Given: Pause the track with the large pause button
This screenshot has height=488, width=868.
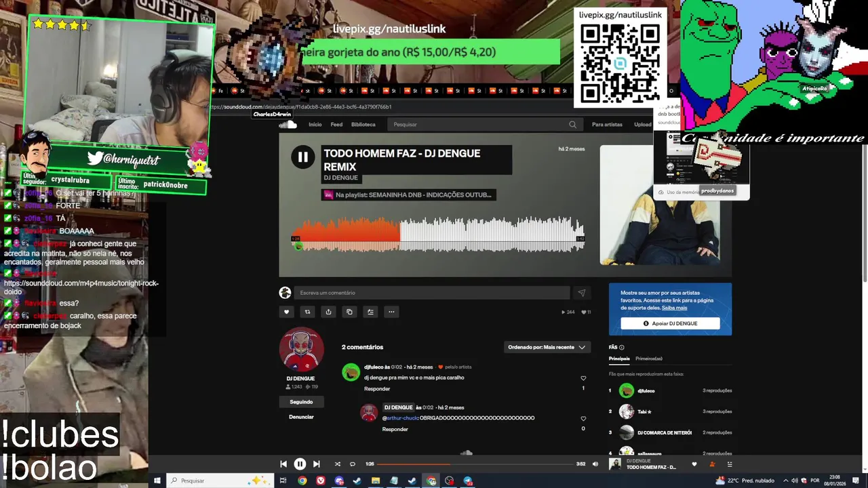Looking at the screenshot, I should coord(302,157).
